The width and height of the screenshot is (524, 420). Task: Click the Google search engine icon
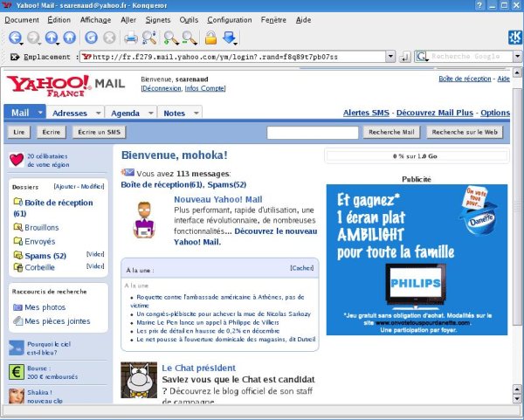(422, 57)
